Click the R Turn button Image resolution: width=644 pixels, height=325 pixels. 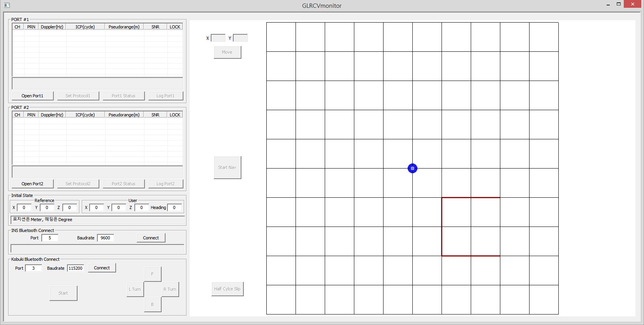click(x=170, y=289)
